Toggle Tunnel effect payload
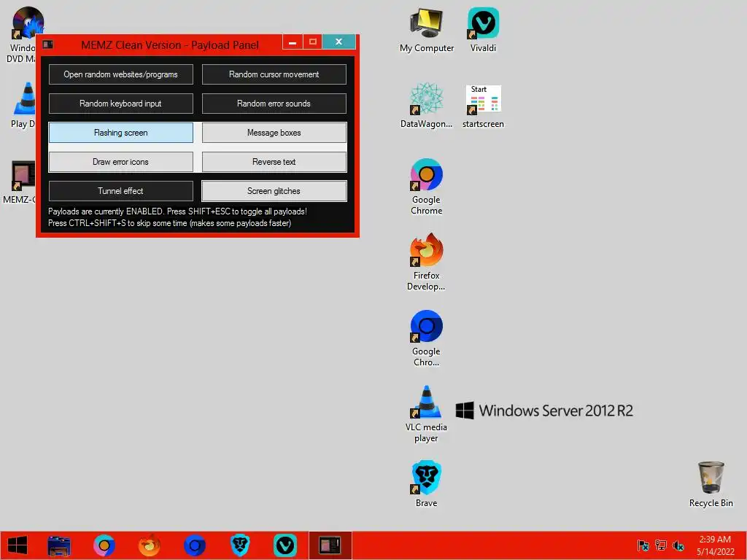This screenshot has height=560, width=747. pyautogui.click(x=120, y=191)
